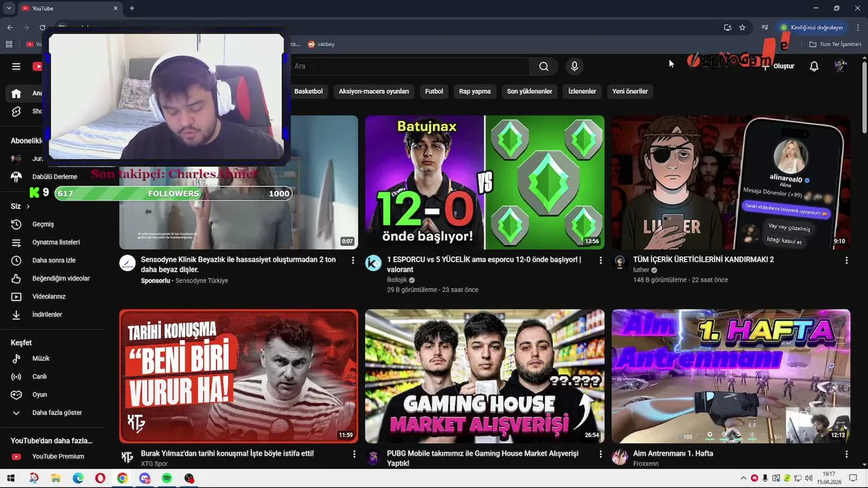Start voice search with the microphone icon
This screenshot has width=868, height=488.
click(574, 66)
